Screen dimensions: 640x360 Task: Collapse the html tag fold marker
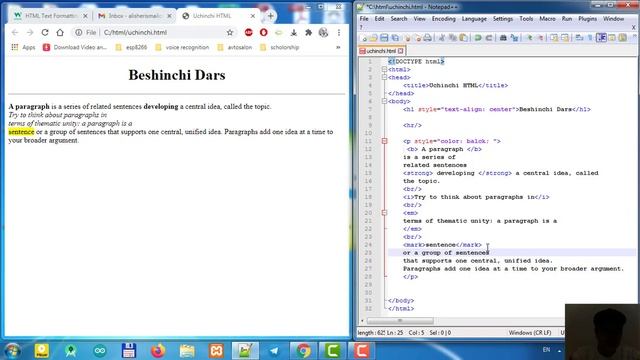click(x=384, y=69)
